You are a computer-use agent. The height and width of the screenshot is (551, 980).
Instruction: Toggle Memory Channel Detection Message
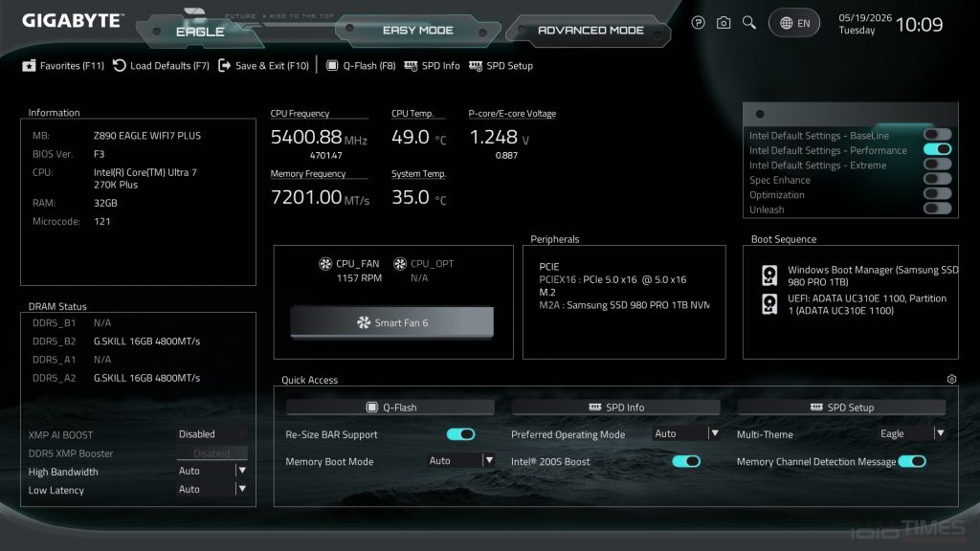tap(912, 461)
